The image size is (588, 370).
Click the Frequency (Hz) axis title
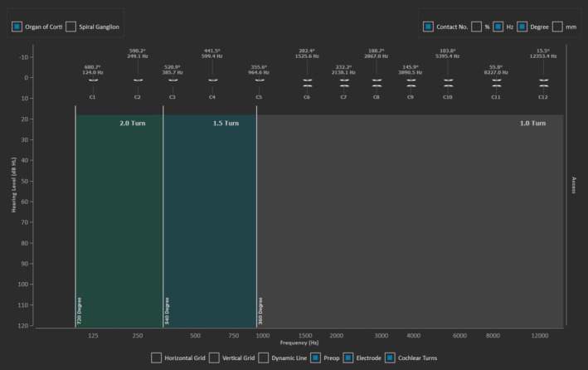point(299,343)
